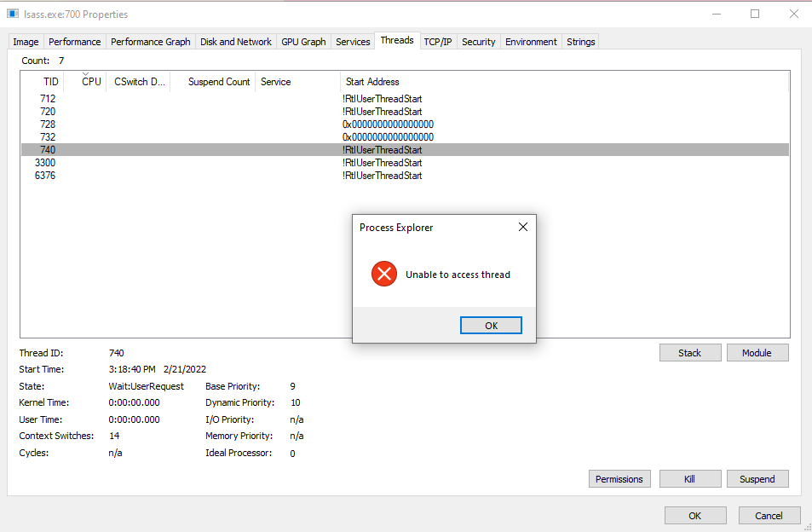
Task: Select thread row with TID 720
Action: pyautogui.click(x=405, y=112)
